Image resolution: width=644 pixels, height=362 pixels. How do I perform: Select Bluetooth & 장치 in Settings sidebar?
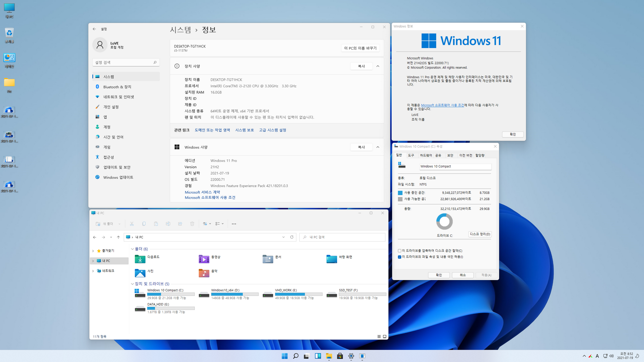pyautogui.click(x=126, y=87)
